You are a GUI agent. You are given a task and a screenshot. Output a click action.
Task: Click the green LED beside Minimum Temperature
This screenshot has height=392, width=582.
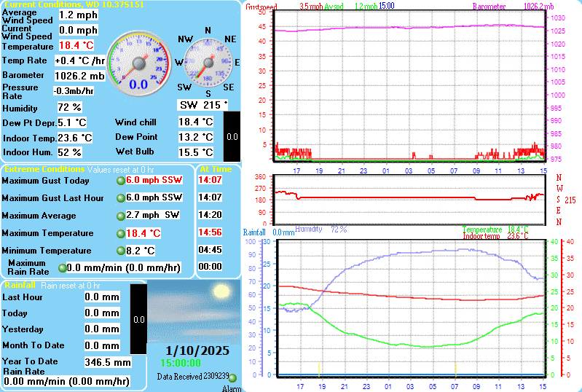coord(120,251)
